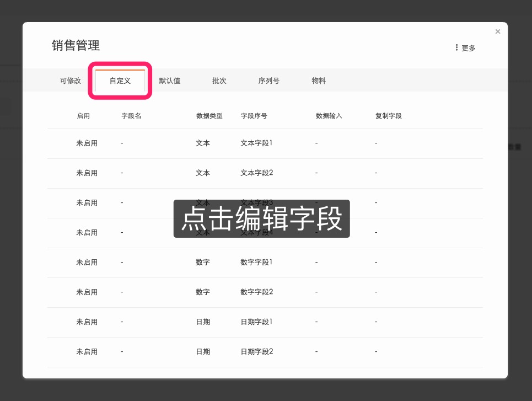
Task: Go to the 批次 tab
Action: point(219,81)
